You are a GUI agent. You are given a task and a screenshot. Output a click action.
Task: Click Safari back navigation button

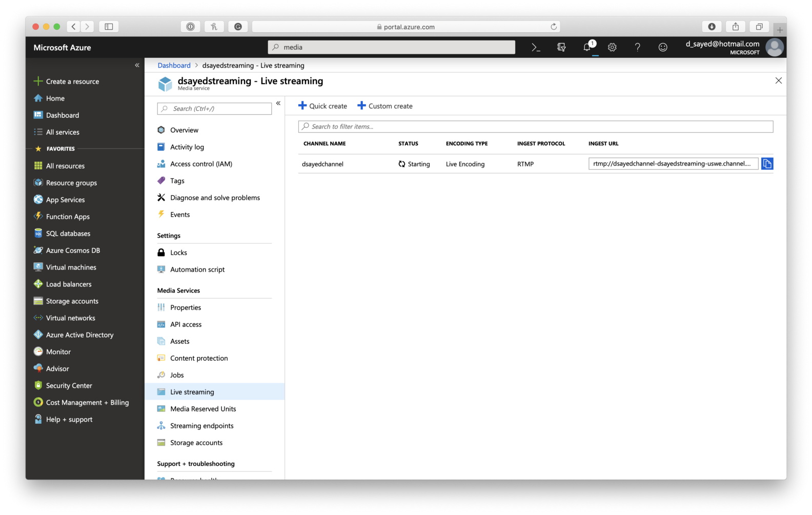(x=74, y=27)
